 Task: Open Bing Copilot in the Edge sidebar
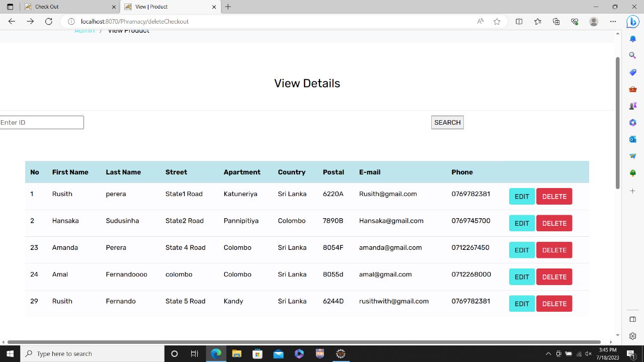[632, 22]
